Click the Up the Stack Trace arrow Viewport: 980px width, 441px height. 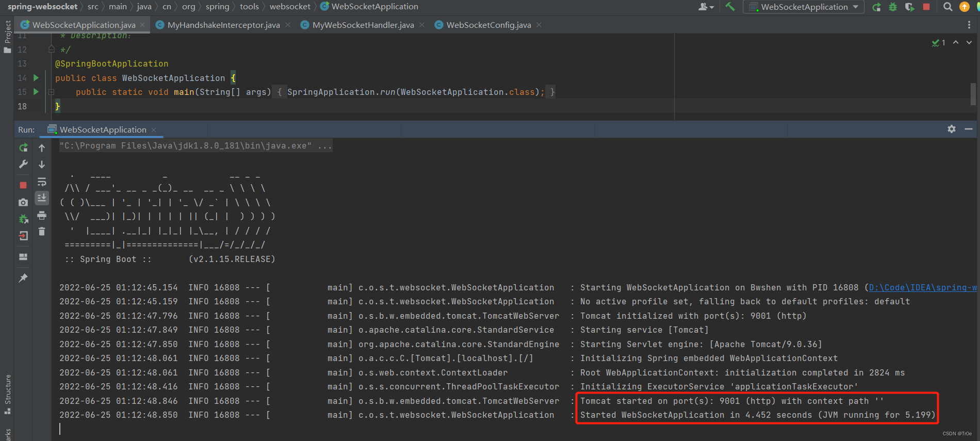(42, 148)
